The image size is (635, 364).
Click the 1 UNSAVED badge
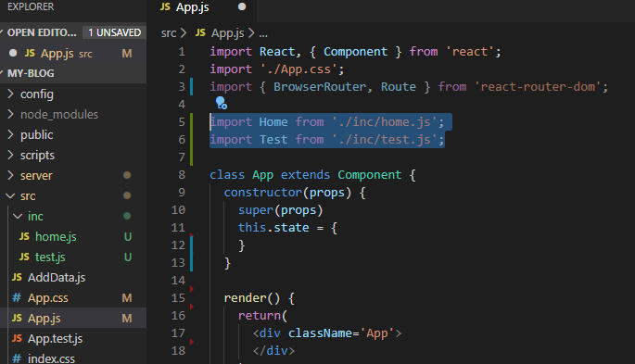pyautogui.click(x=115, y=32)
